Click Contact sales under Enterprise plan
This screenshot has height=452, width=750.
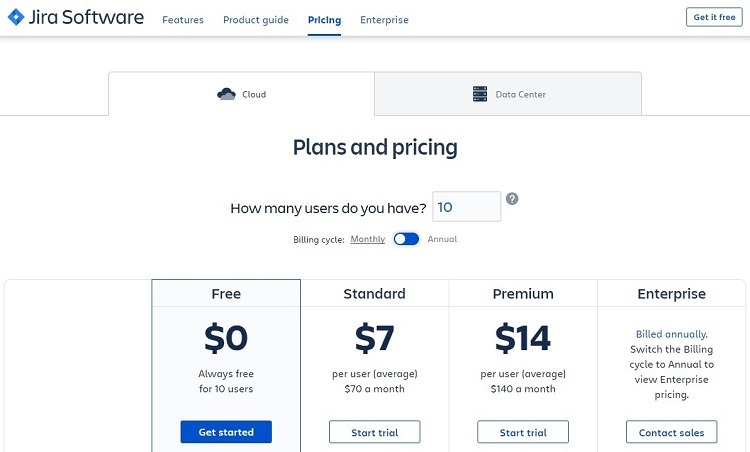tap(672, 432)
